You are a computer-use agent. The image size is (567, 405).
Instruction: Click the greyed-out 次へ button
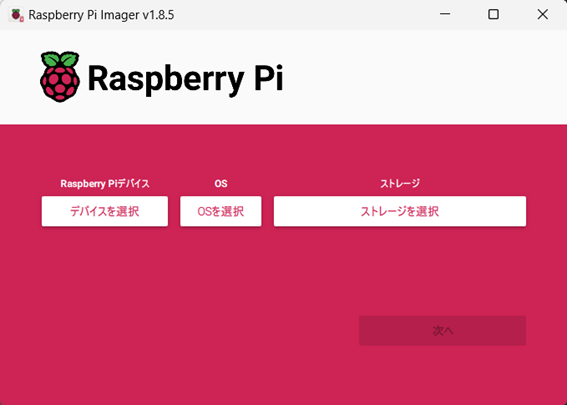(442, 331)
